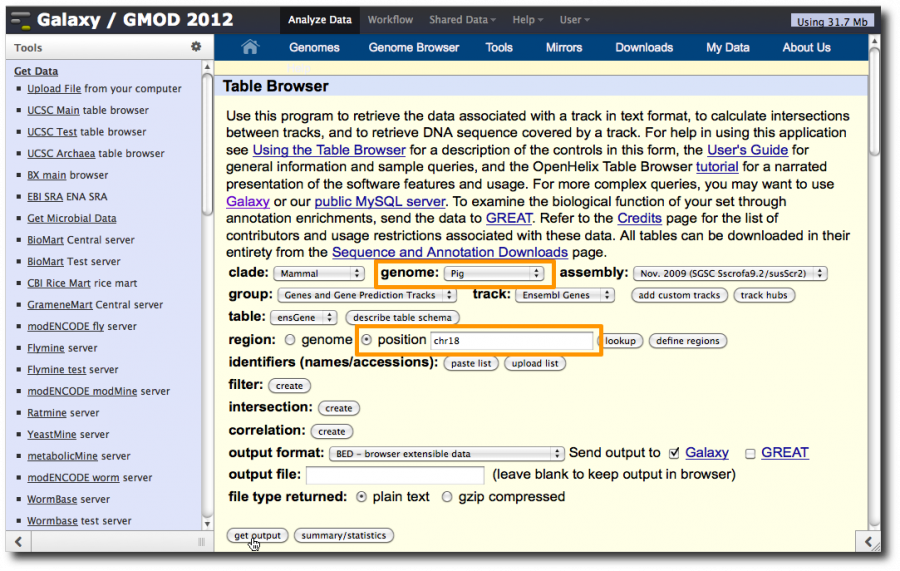
Task: Click the summary/statistics button
Action: 344,535
